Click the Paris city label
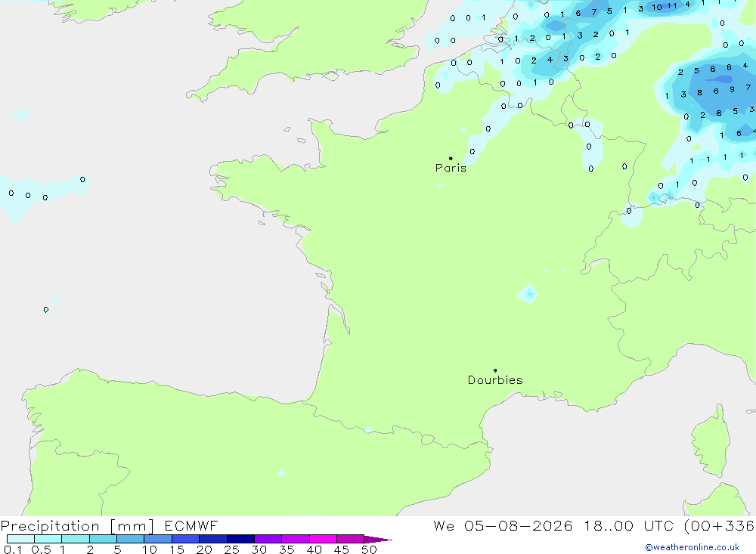 pos(451,168)
